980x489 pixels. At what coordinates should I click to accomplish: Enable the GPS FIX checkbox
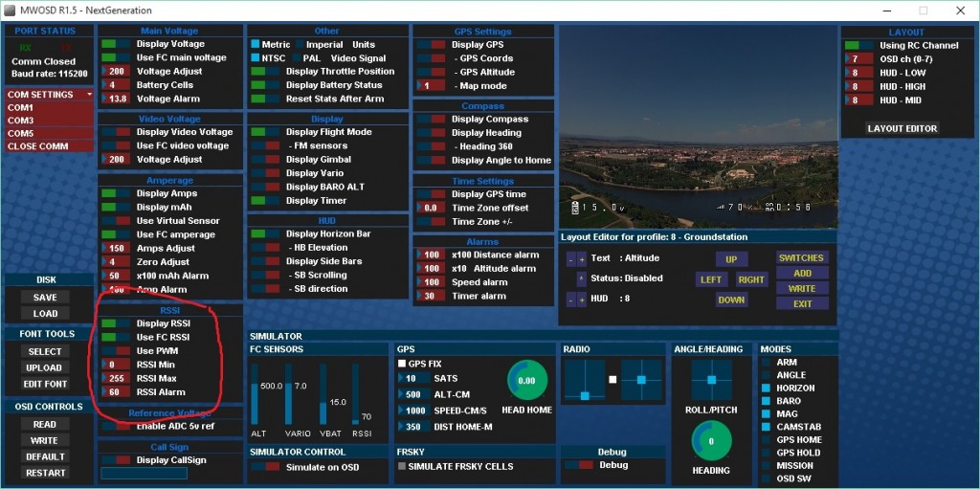pos(402,365)
